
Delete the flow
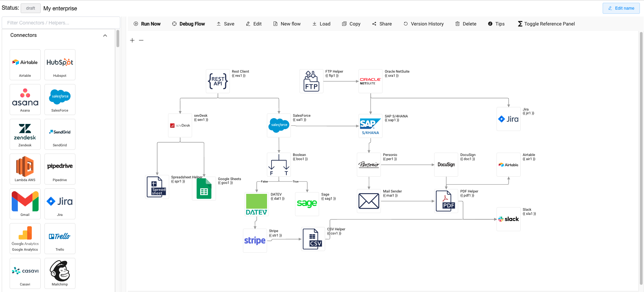click(466, 24)
